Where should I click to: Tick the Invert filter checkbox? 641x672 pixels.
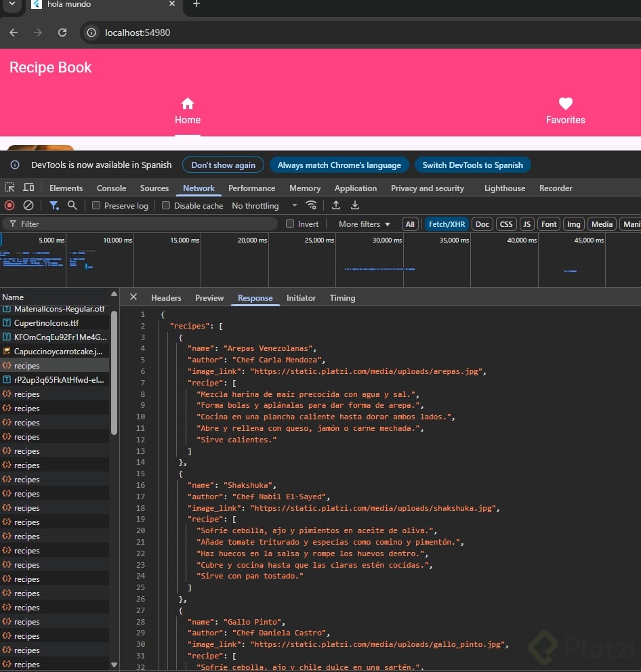pyautogui.click(x=290, y=224)
